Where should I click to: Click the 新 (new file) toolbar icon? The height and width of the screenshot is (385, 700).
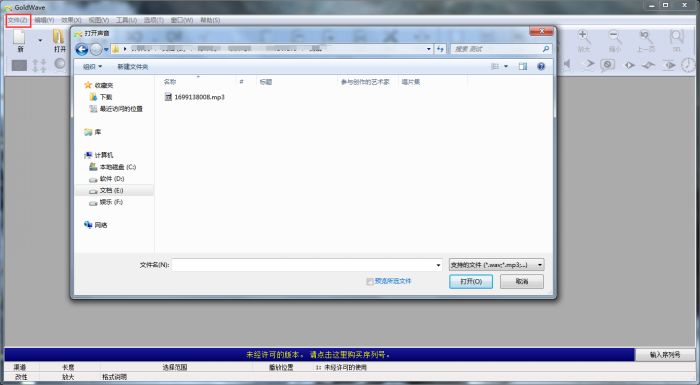[20, 41]
